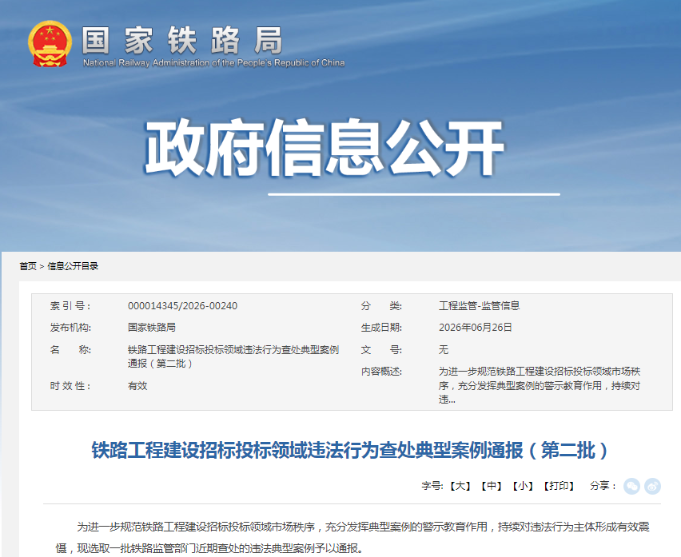Select index number 000014345/2026-00240
Screen dimensions: 681x557
pos(182,306)
